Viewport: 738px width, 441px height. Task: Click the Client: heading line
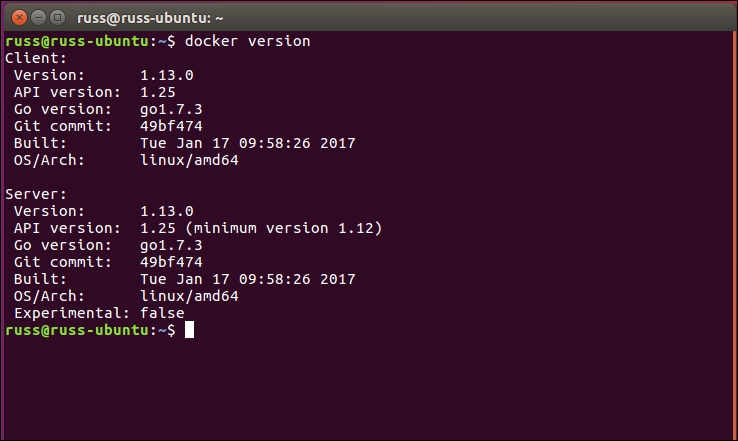pyautogui.click(x=36, y=58)
